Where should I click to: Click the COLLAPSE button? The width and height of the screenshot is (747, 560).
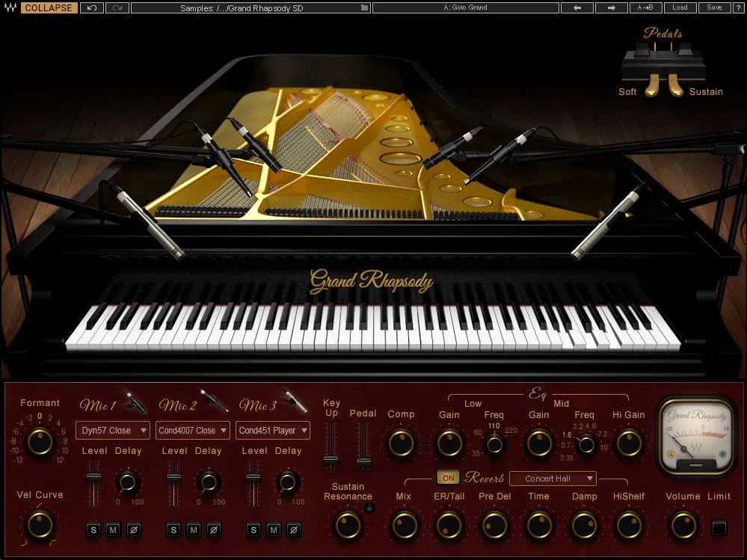click(49, 7)
